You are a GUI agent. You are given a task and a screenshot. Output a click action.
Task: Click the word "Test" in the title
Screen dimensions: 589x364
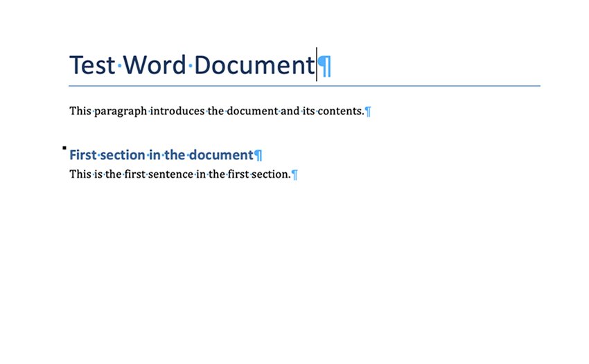[92, 65]
